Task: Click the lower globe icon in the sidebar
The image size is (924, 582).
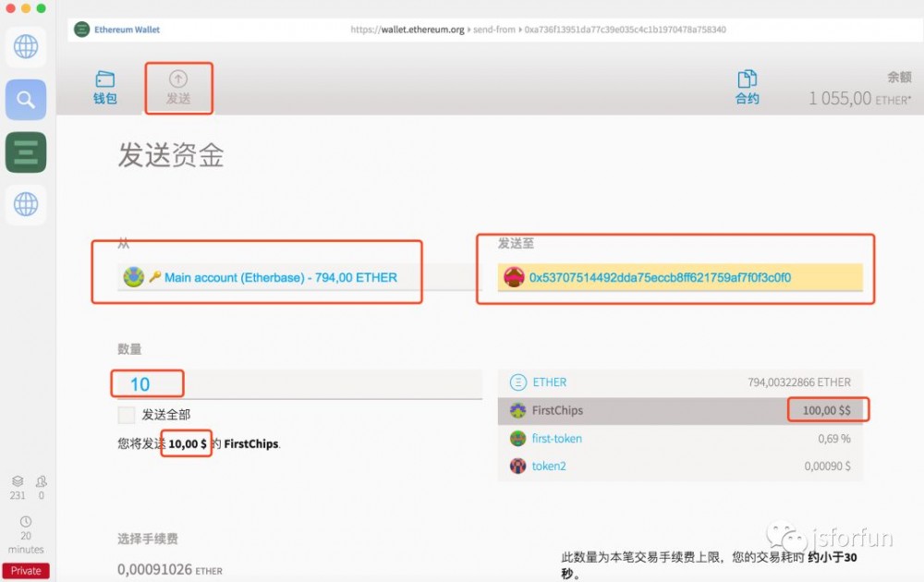Action: pyautogui.click(x=25, y=204)
